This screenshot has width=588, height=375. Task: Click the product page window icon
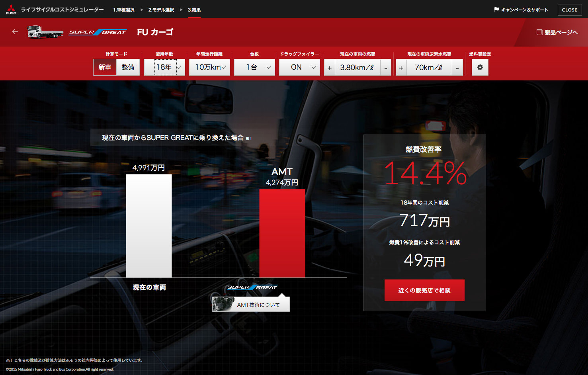pos(539,32)
